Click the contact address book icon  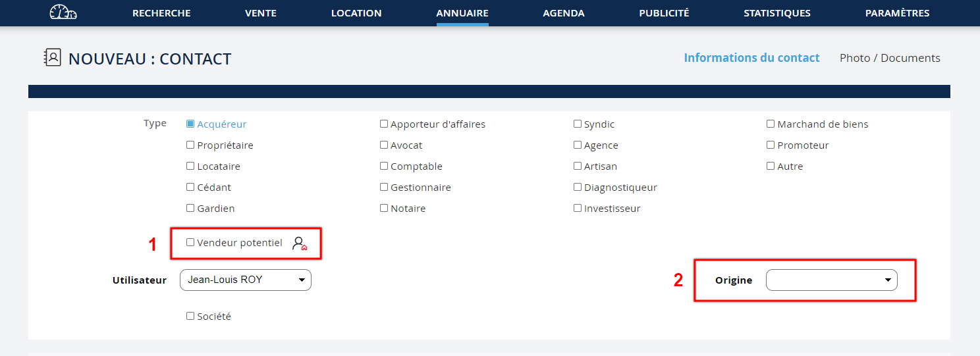[52, 58]
